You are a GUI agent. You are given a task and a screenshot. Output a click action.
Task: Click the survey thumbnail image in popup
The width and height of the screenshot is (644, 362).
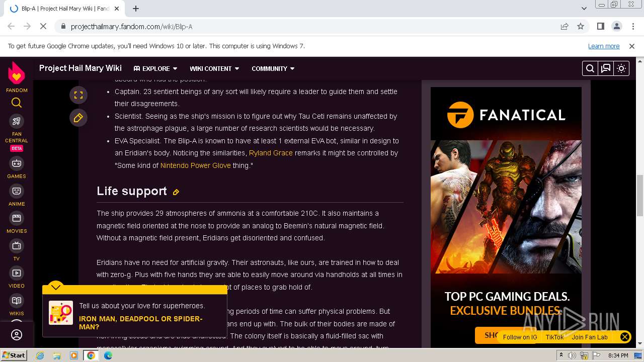61,313
